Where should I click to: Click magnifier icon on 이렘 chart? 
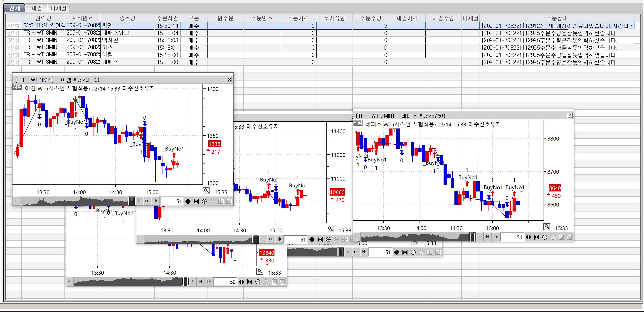click(206, 191)
